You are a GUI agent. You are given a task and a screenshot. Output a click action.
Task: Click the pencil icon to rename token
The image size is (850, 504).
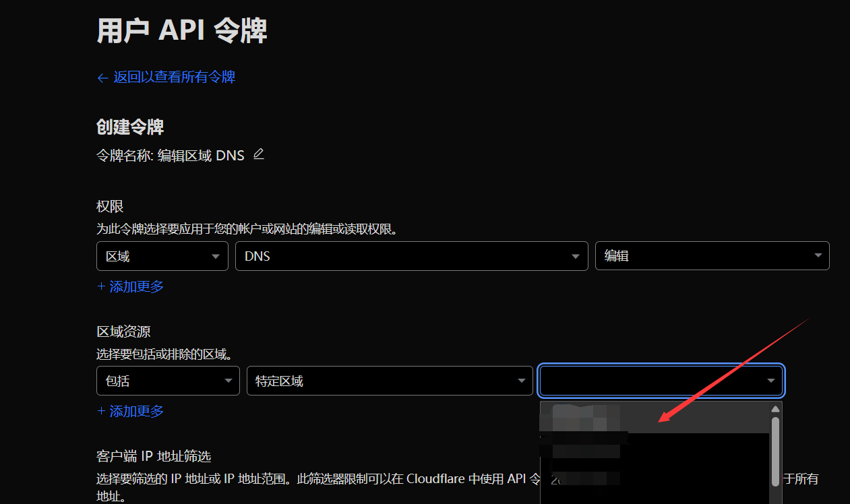(258, 155)
